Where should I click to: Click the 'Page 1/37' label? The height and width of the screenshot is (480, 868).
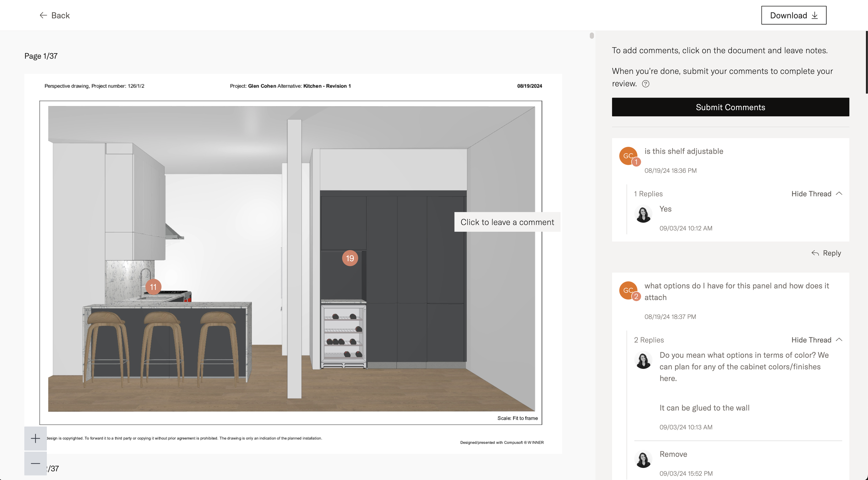[x=41, y=56]
